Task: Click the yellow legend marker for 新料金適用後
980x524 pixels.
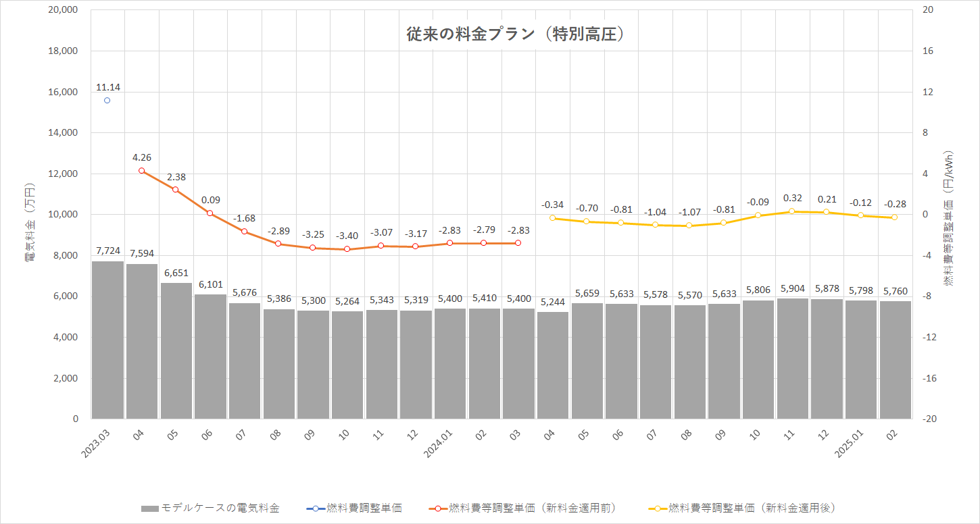Action: pos(658,508)
